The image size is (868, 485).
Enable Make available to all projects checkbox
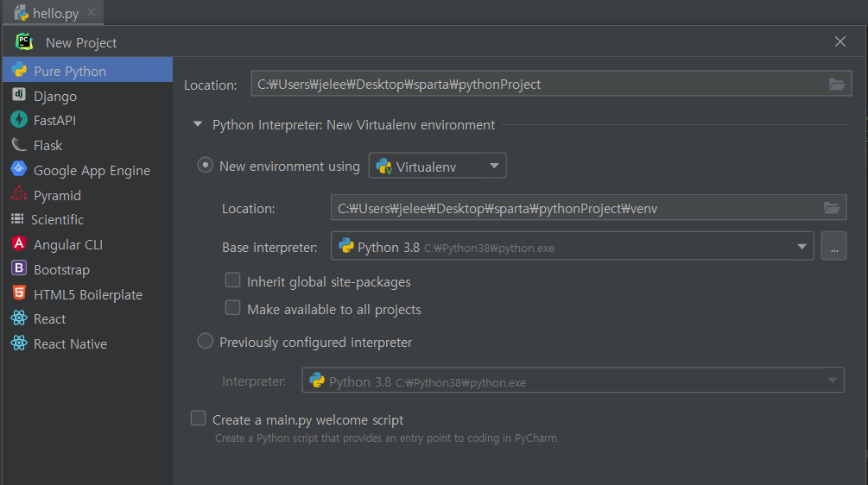click(232, 307)
